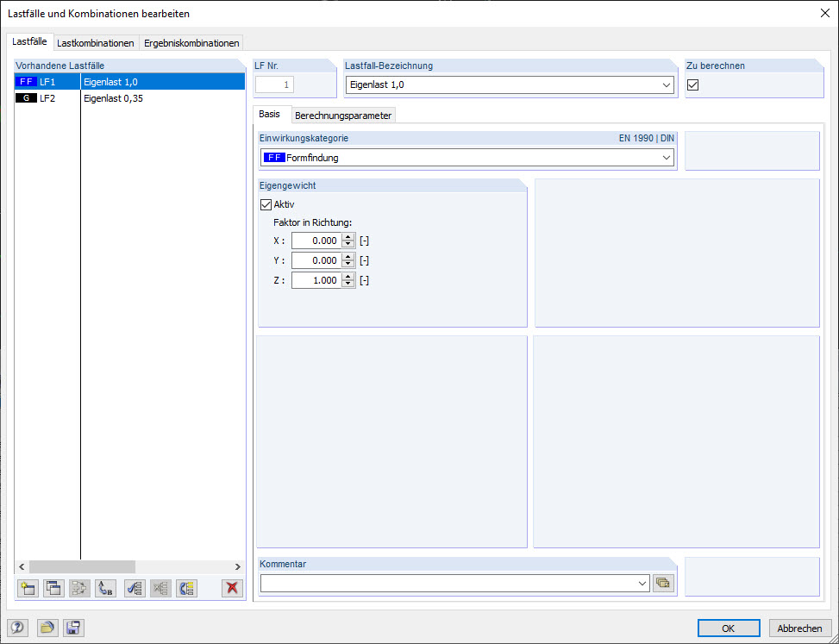Click the black G badge of LF2

tap(26, 98)
